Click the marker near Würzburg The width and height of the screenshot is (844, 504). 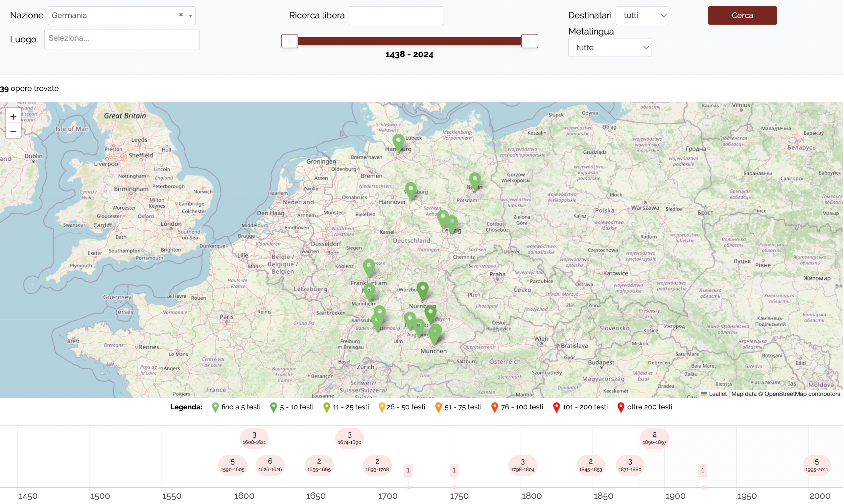(423, 290)
